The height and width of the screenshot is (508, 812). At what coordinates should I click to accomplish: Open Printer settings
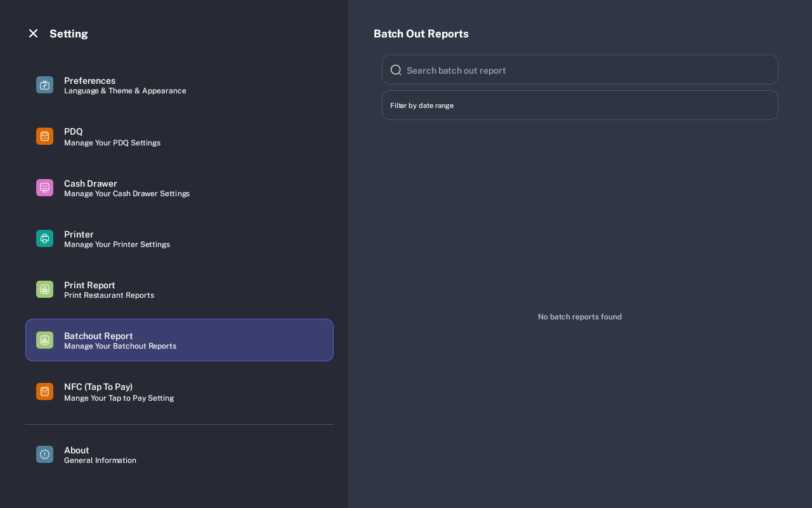click(180, 238)
